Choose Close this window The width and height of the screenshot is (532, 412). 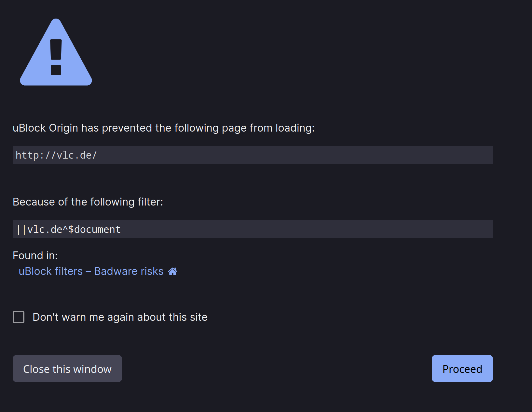(x=67, y=368)
